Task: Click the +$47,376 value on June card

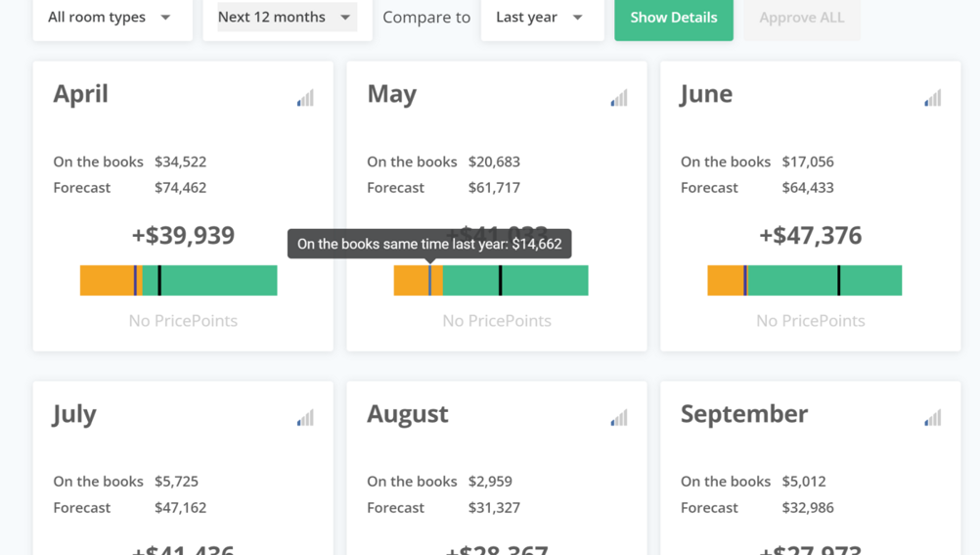Action: (810, 235)
